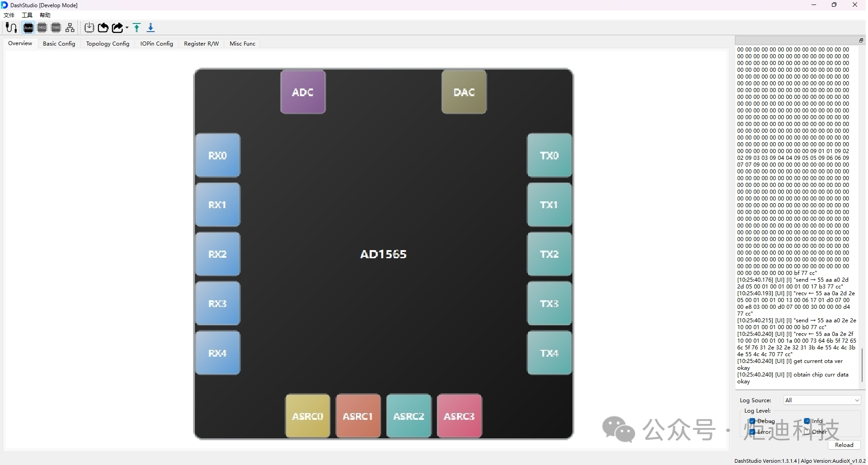
Task: Select the 1452 chip icon
Action: tap(42, 28)
